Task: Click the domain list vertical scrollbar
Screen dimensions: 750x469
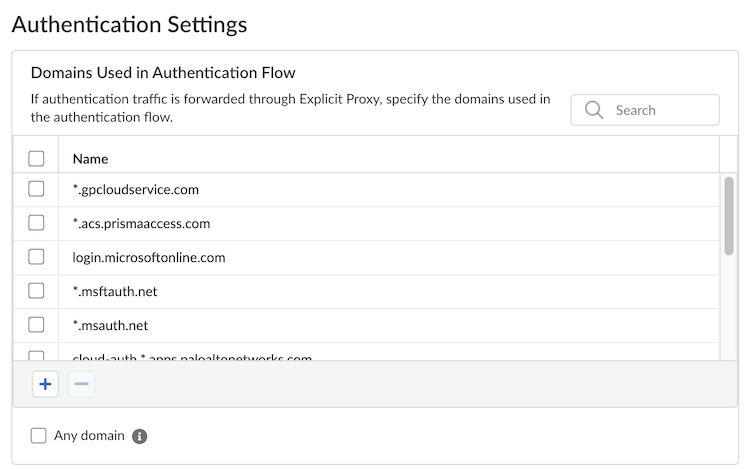Action: (x=729, y=215)
